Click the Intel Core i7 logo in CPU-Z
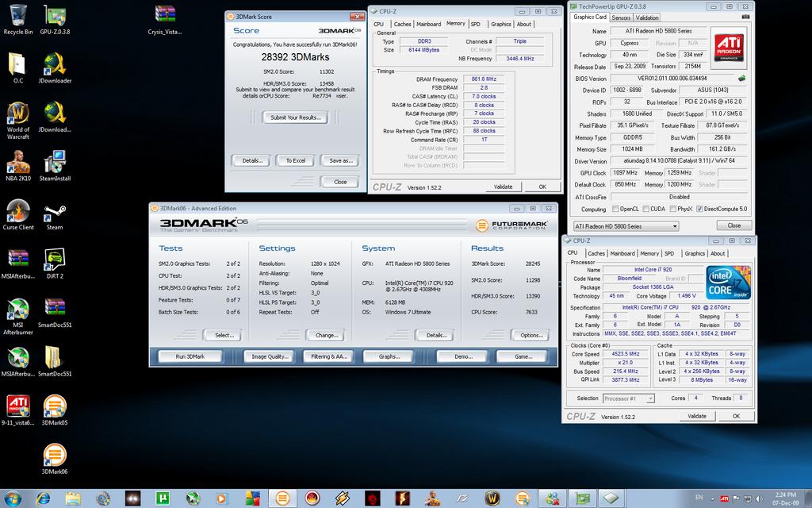The image size is (812, 508). pyautogui.click(x=728, y=283)
